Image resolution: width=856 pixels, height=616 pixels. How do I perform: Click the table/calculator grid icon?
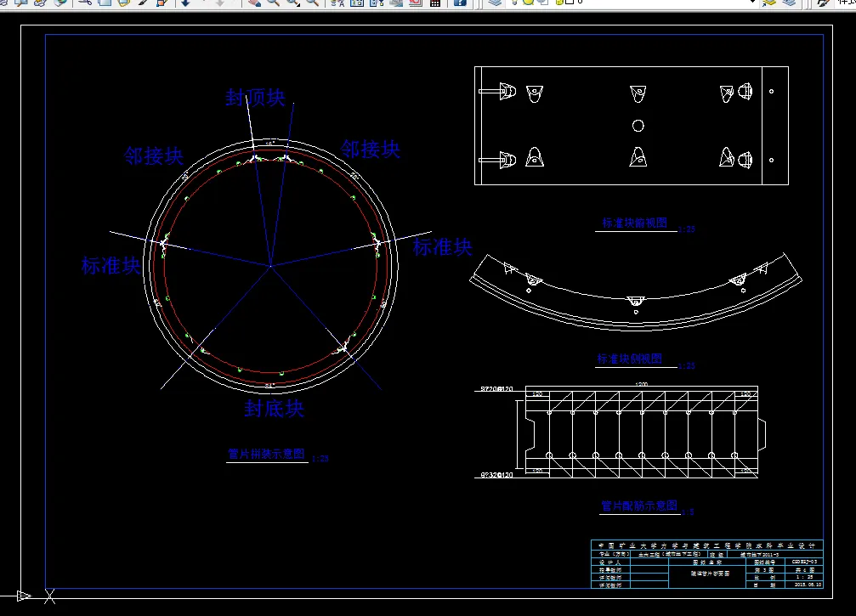pos(435,3)
